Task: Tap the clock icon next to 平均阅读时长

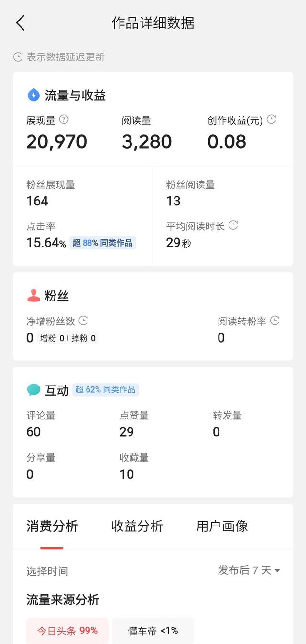Action: pyautogui.click(x=233, y=225)
